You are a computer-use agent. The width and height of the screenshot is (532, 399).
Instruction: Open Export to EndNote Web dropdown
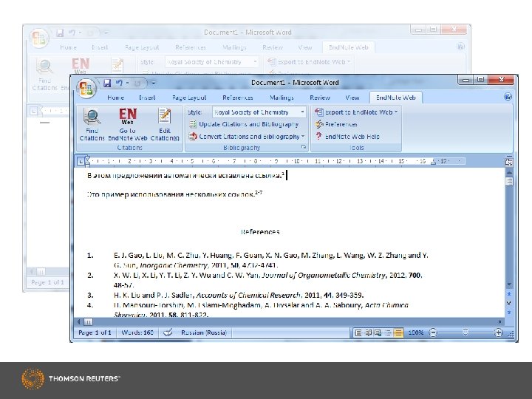pos(356,112)
